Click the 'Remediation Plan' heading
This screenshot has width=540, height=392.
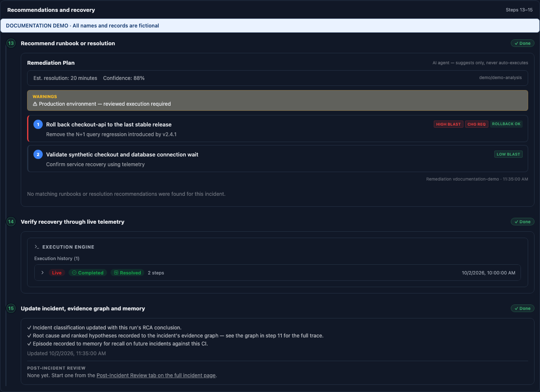[51, 63]
